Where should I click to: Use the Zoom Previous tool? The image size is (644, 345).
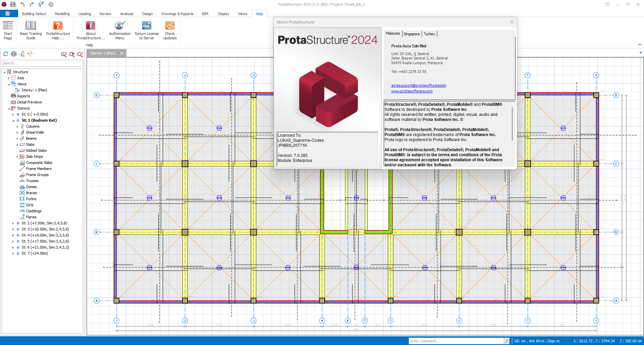(72, 54)
